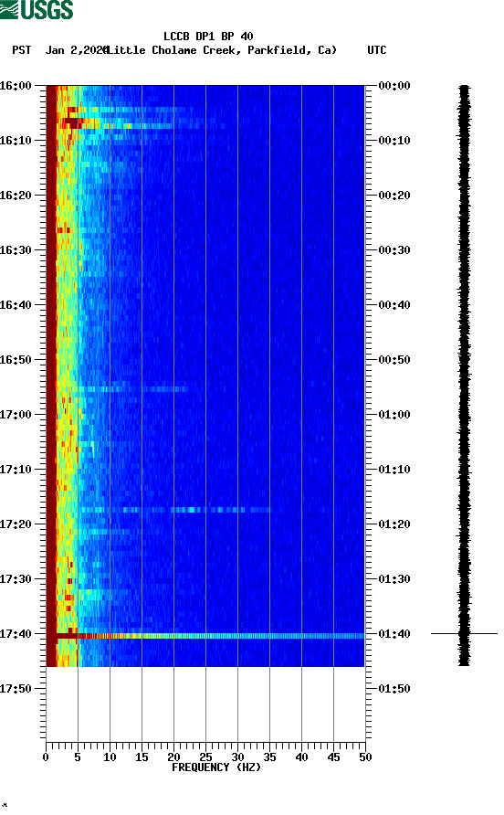Viewport: 504px width, 815px height.
Task: Click the '00:10' UTC time label
Action: (x=394, y=141)
